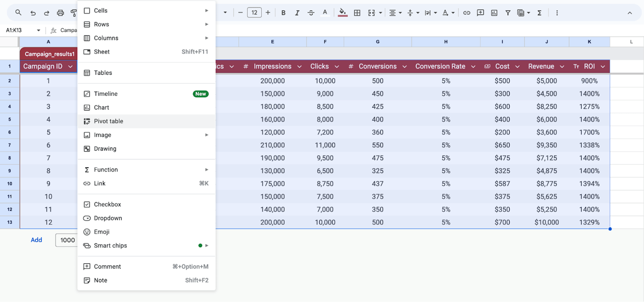Choose Drawing from the menu

tap(146, 148)
